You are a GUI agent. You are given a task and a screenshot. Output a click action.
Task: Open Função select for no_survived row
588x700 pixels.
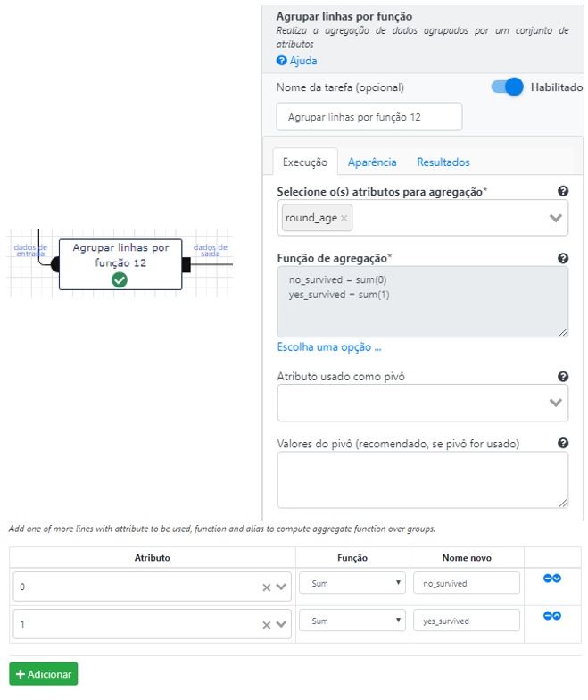pyautogui.click(x=352, y=583)
